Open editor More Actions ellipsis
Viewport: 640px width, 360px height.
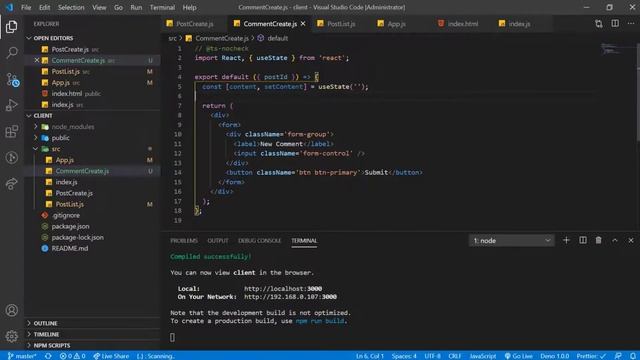tap(631, 24)
